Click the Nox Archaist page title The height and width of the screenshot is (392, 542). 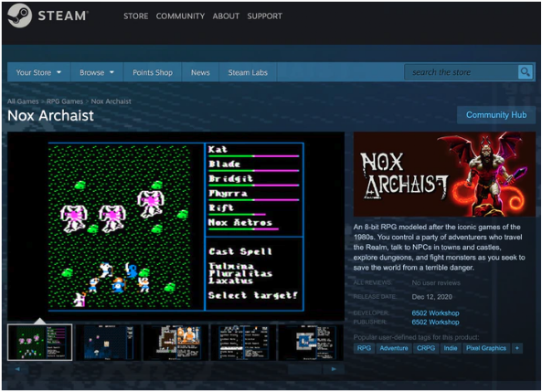pos(50,115)
